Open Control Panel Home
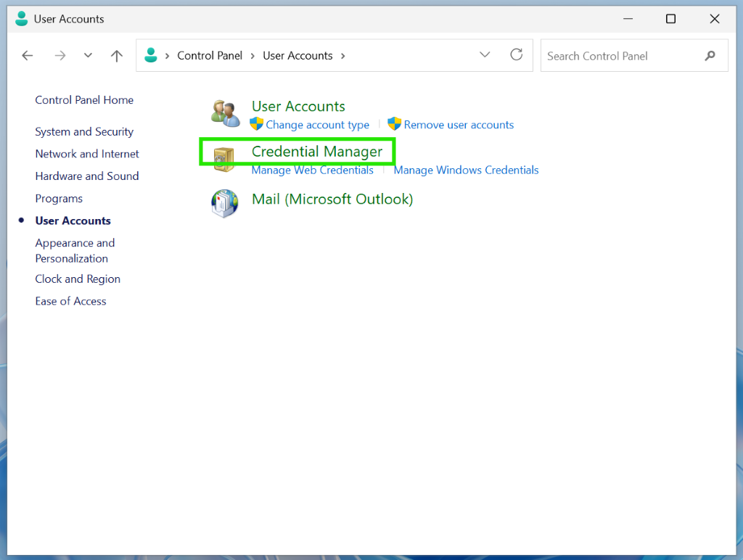The height and width of the screenshot is (560, 743). pos(84,100)
